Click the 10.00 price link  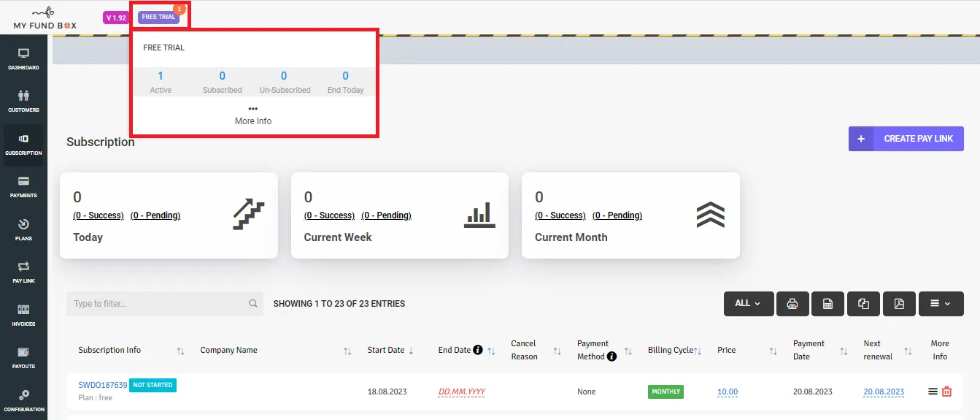click(x=728, y=392)
